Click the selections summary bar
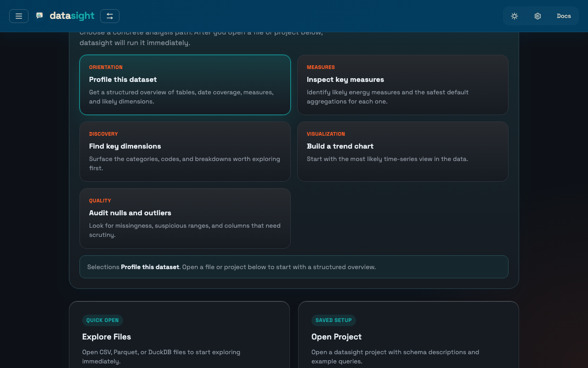This screenshot has height=368, width=588. pos(294,267)
